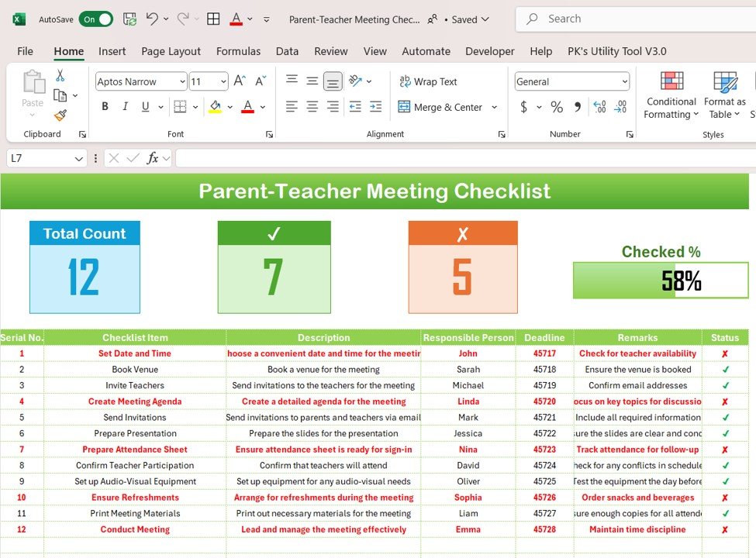The width and height of the screenshot is (756, 558).
Task: Open the File menu
Action: (25, 51)
